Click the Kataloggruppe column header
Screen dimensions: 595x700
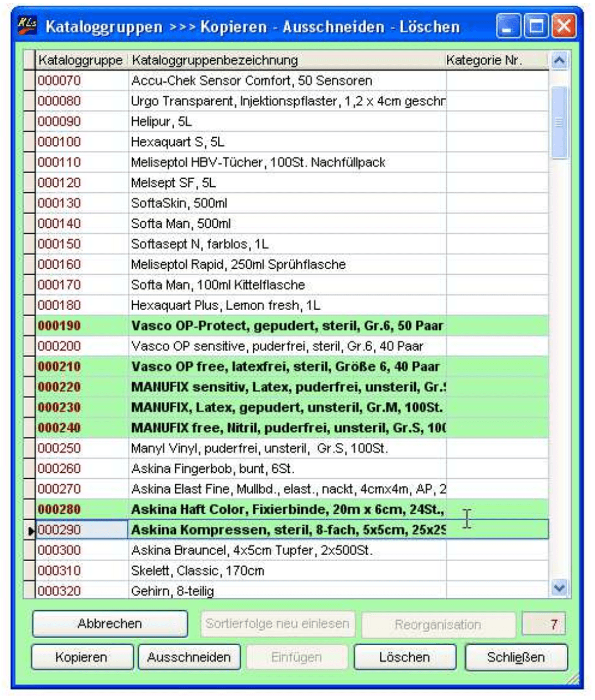(x=82, y=60)
